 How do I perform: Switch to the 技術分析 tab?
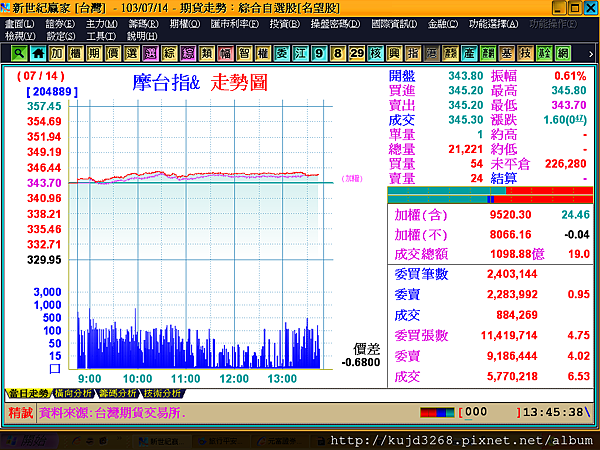click(x=162, y=393)
